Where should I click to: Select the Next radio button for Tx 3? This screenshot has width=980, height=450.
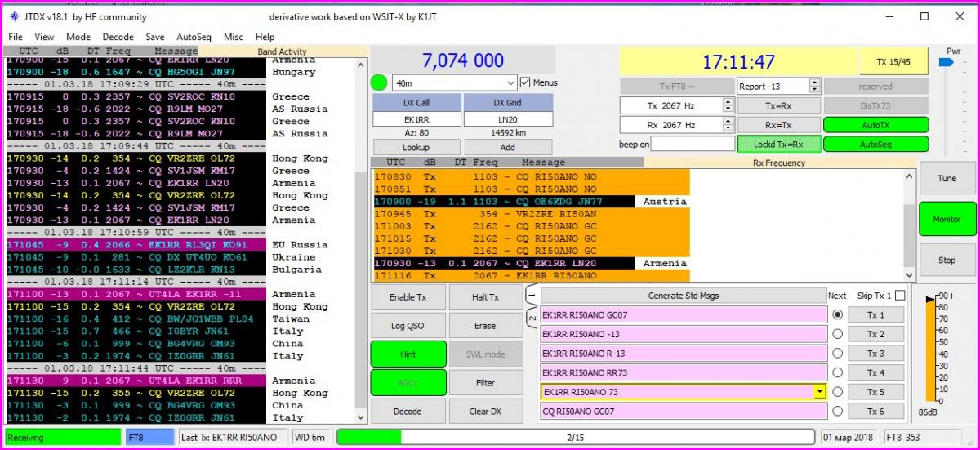click(x=837, y=353)
